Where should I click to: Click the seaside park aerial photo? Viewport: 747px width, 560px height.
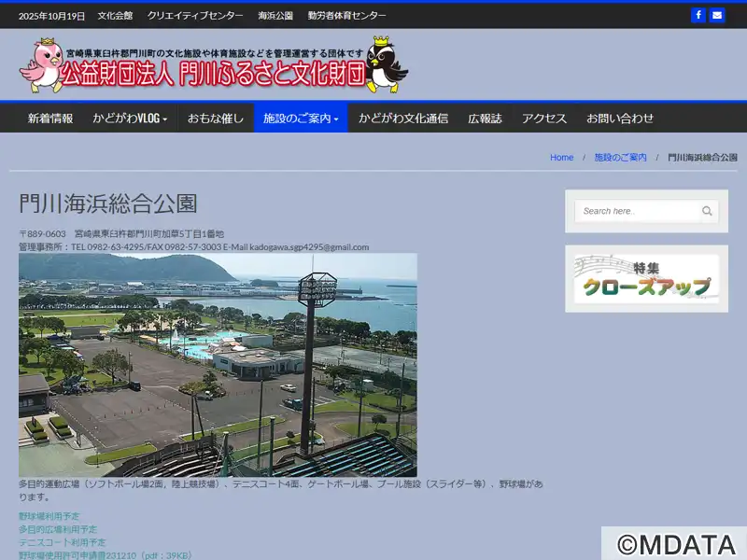[x=218, y=365]
